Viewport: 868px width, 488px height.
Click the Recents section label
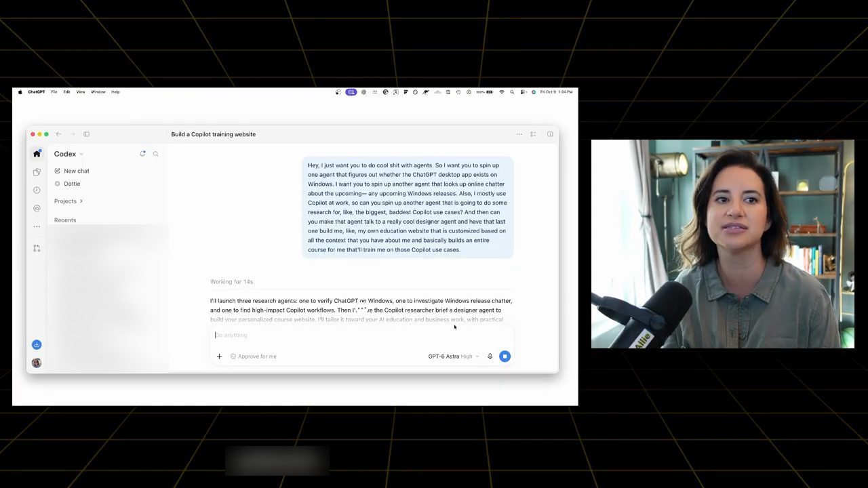tap(65, 220)
